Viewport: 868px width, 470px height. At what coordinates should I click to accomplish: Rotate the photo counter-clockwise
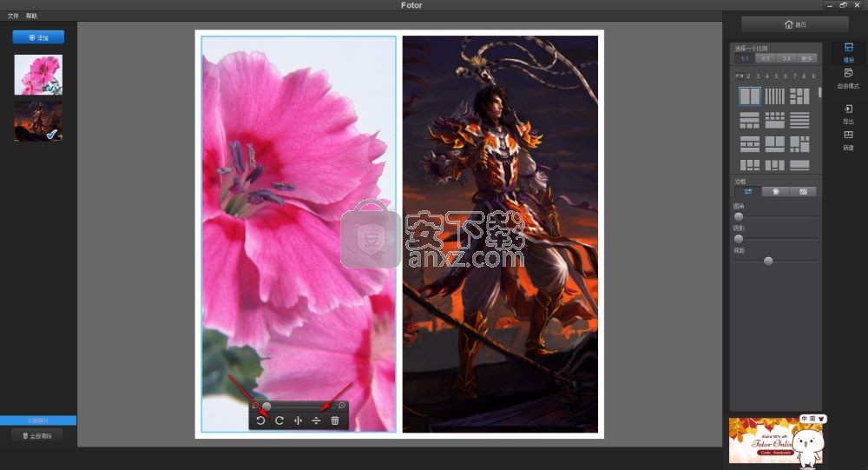(260, 420)
